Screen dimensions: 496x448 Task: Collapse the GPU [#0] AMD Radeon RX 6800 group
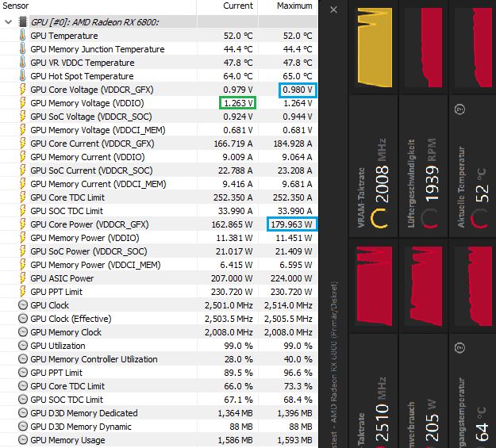click(x=9, y=22)
